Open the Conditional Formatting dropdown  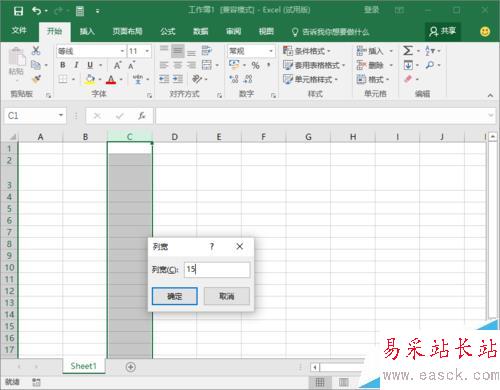[x=307, y=51]
